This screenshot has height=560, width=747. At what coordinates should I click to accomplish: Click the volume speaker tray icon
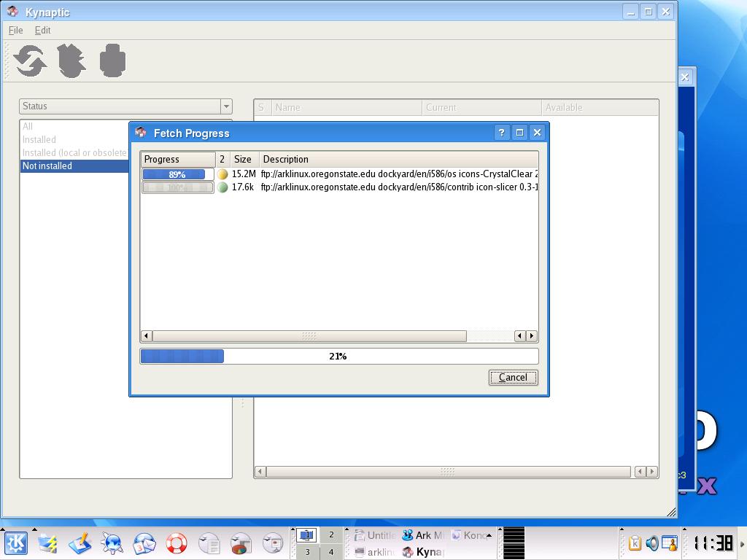651,543
